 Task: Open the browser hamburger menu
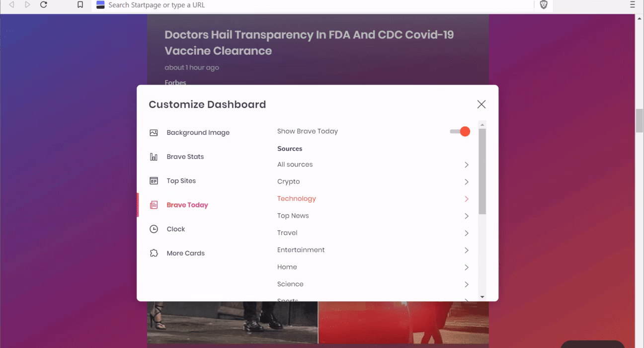click(x=633, y=5)
